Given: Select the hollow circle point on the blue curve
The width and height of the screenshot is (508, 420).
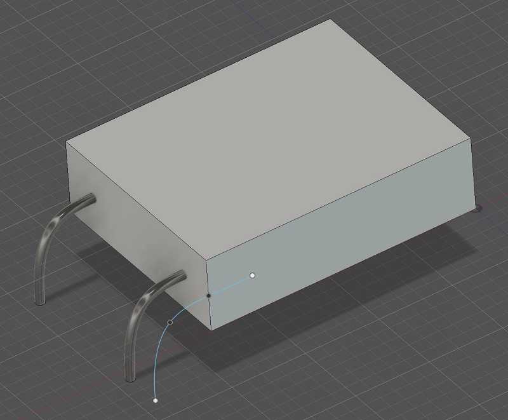Looking at the screenshot, I should click(x=170, y=322).
